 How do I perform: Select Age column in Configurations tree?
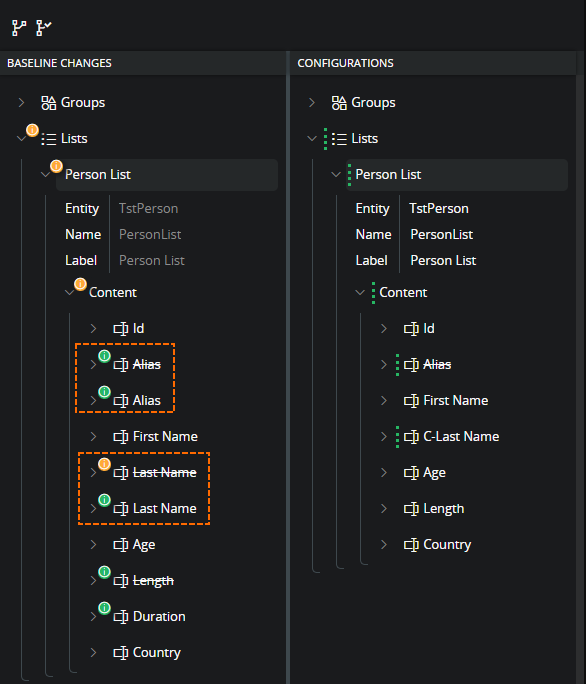pos(434,473)
